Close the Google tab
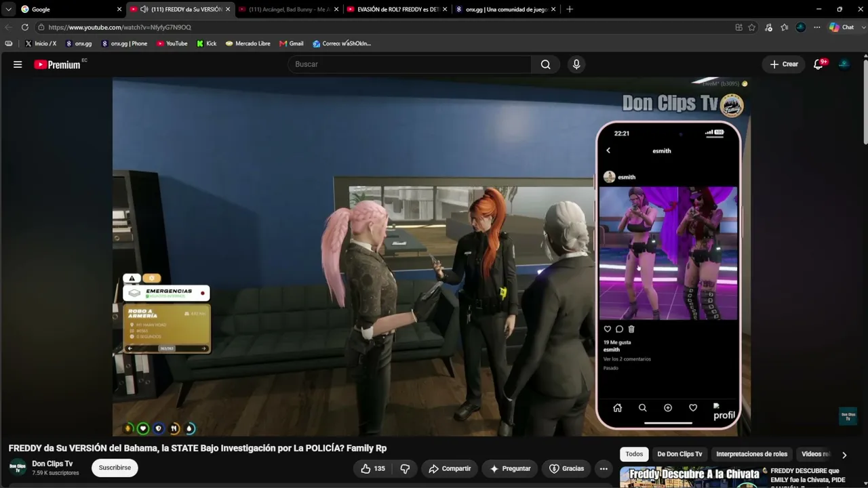 click(119, 9)
